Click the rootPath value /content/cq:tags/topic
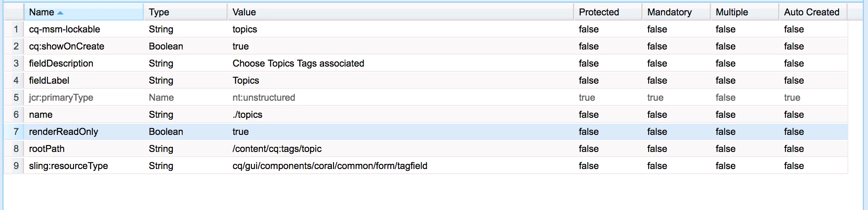868x210 pixels. pyautogui.click(x=277, y=149)
